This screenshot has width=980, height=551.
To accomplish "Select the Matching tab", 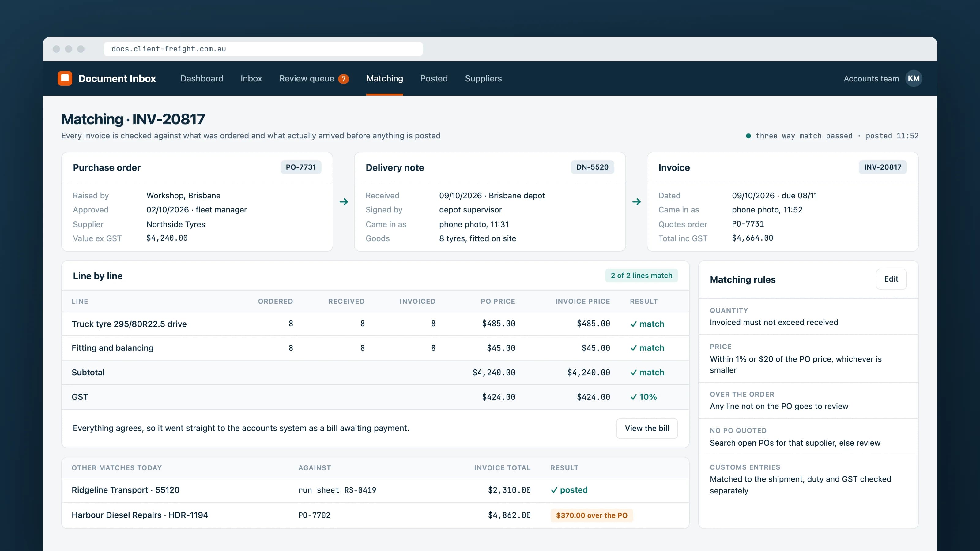I will point(385,78).
